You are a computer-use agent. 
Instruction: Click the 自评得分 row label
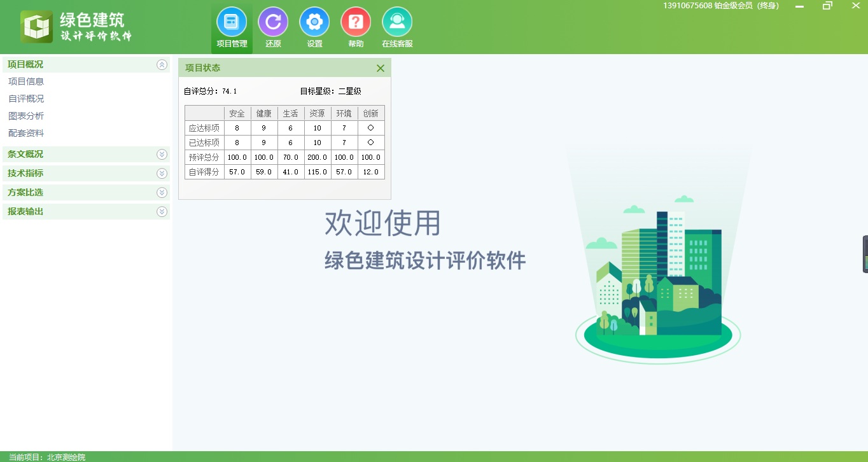click(204, 172)
